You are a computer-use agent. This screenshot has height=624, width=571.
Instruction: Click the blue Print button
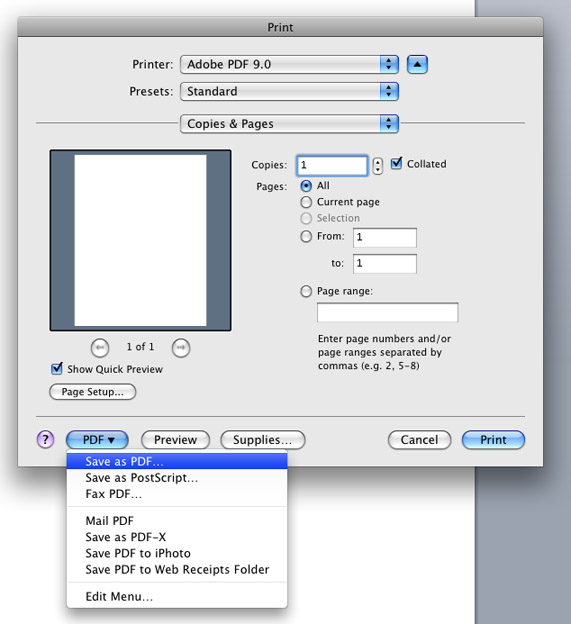pos(493,440)
